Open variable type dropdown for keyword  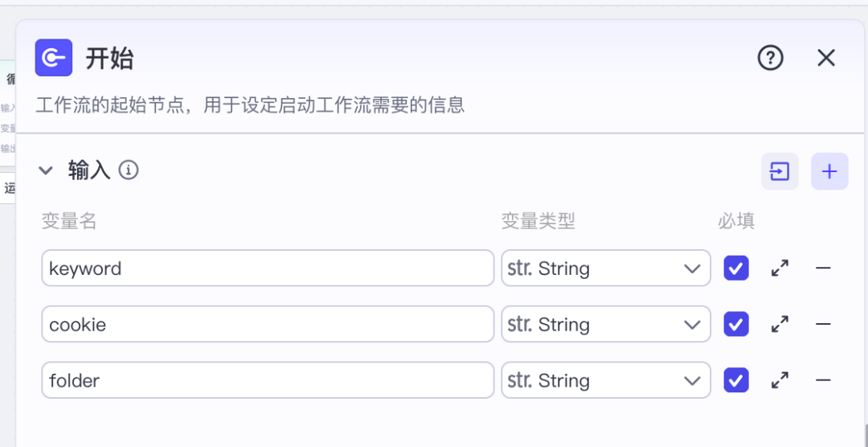coord(606,269)
